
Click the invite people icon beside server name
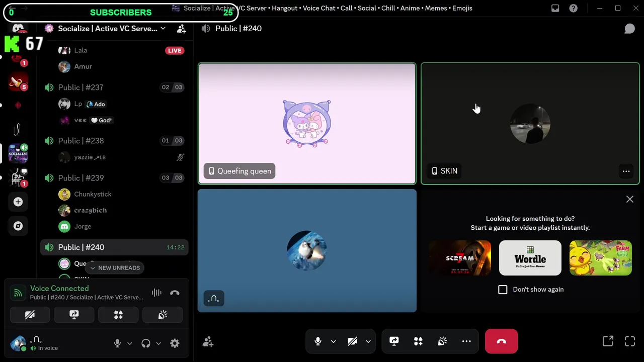181,29
